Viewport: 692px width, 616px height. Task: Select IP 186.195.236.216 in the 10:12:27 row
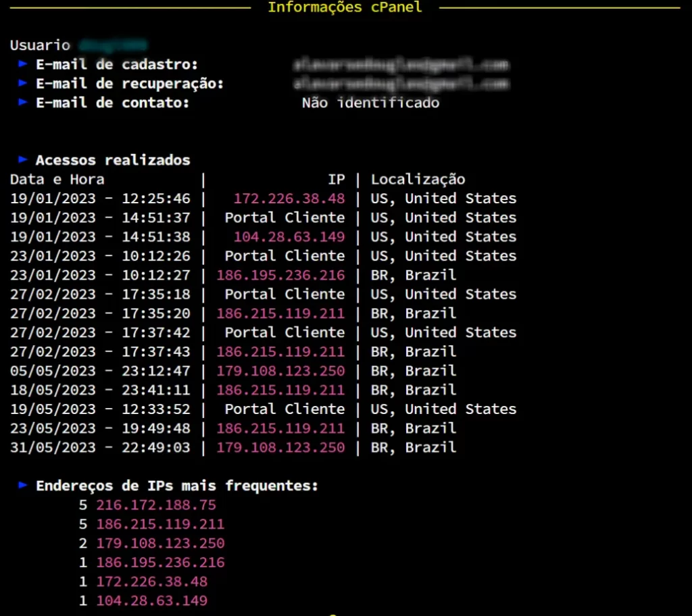click(x=280, y=276)
